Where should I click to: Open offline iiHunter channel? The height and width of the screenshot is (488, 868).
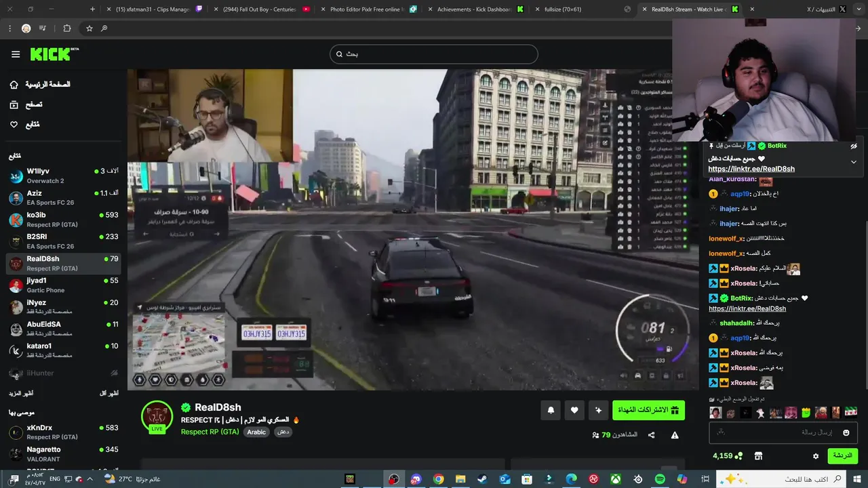[x=64, y=373]
